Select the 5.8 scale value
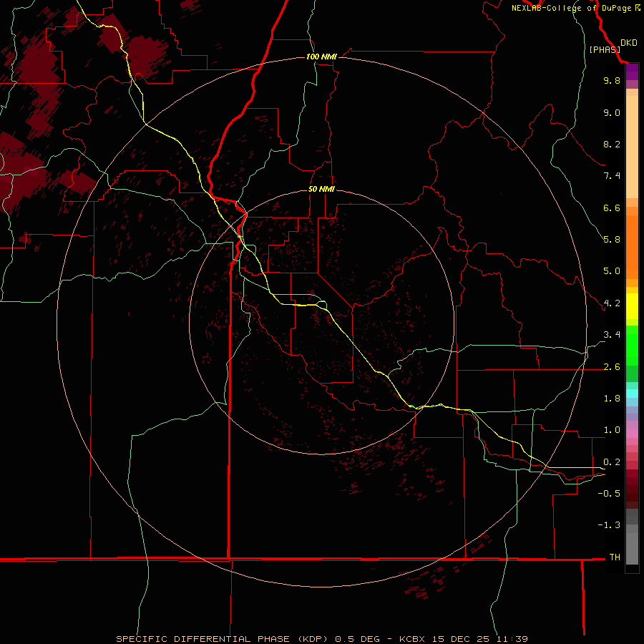This screenshot has width=644, height=644. (612, 240)
